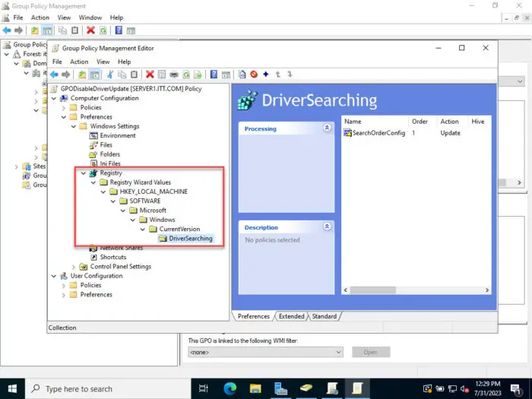Click the Paste clipboard icon in editor toolbar
The height and width of the screenshot is (399, 532).
coord(134,74)
